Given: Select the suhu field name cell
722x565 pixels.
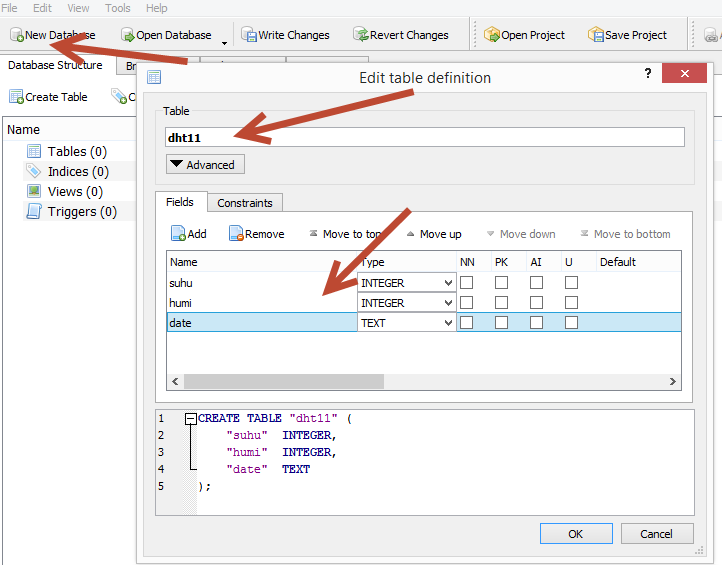Looking at the screenshot, I should tap(262, 283).
